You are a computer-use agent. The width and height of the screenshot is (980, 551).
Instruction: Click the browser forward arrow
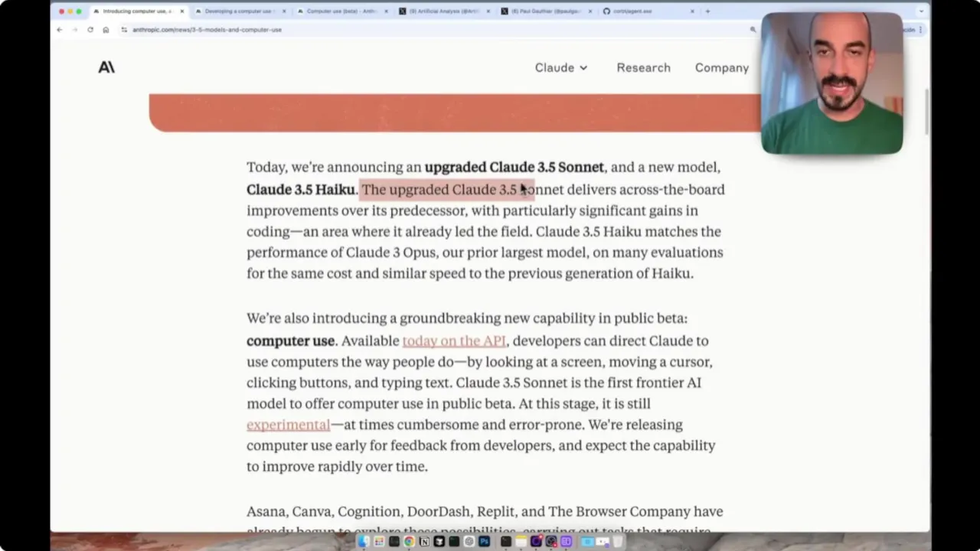74,30
